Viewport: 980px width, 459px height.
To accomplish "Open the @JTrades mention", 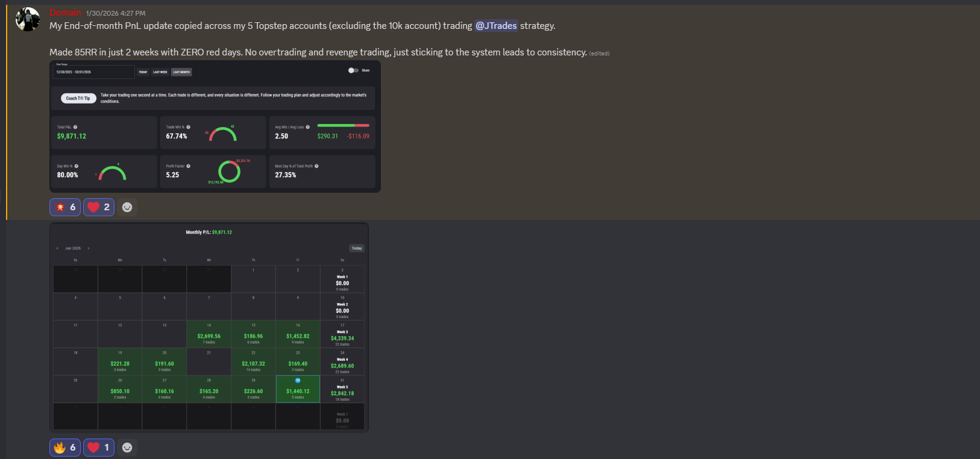I will (x=496, y=26).
